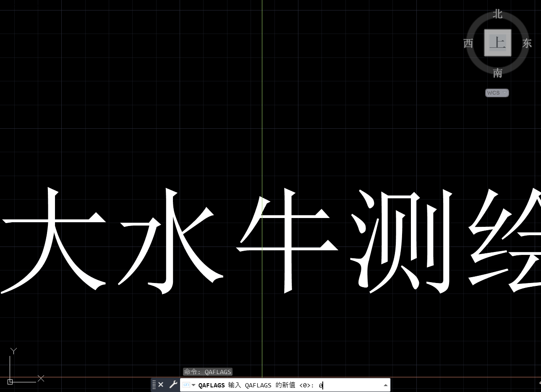Click the 上 top face of the ViewCube

[497, 42]
